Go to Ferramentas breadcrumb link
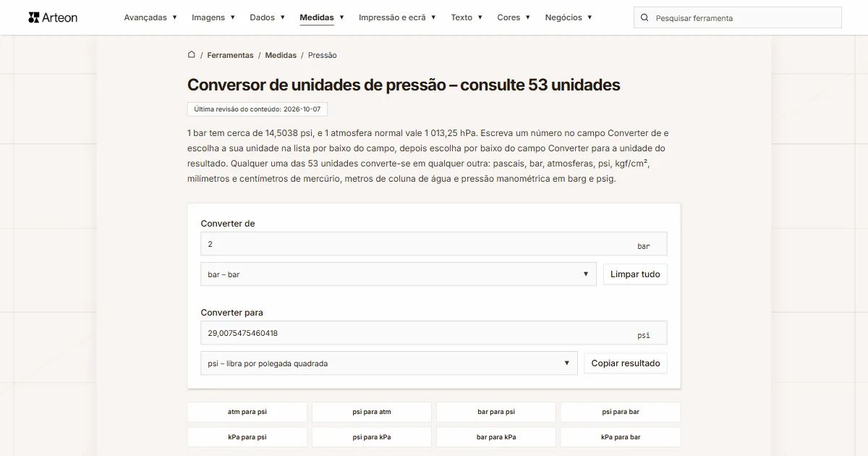Image resolution: width=868 pixels, height=456 pixels. [x=230, y=55]
